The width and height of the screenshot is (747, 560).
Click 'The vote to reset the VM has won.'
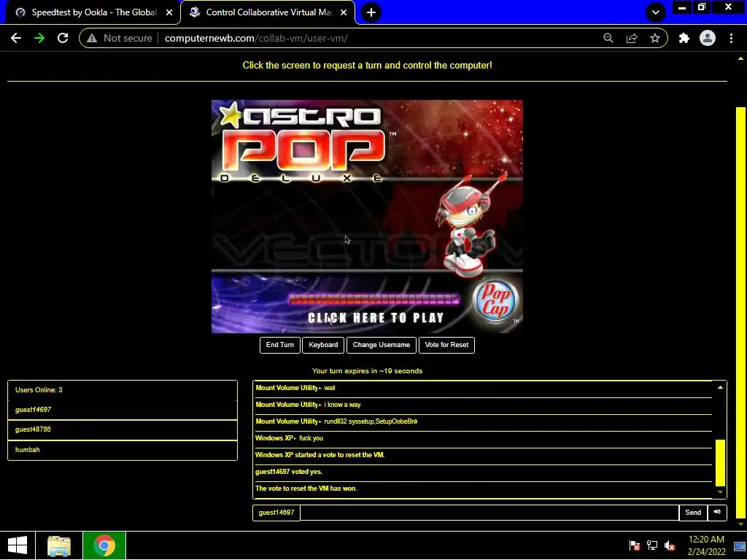tap(306, 488)
